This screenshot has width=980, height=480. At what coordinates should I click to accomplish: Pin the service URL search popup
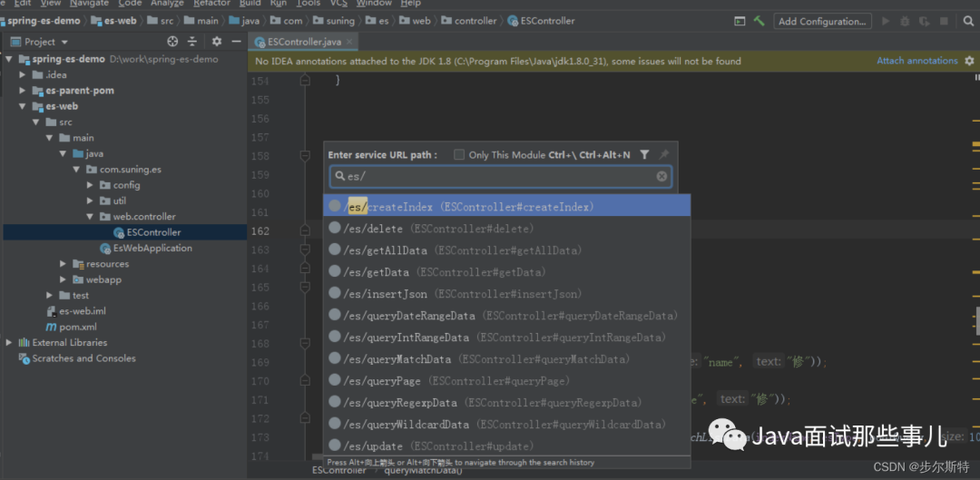click(x=663, y=155)
